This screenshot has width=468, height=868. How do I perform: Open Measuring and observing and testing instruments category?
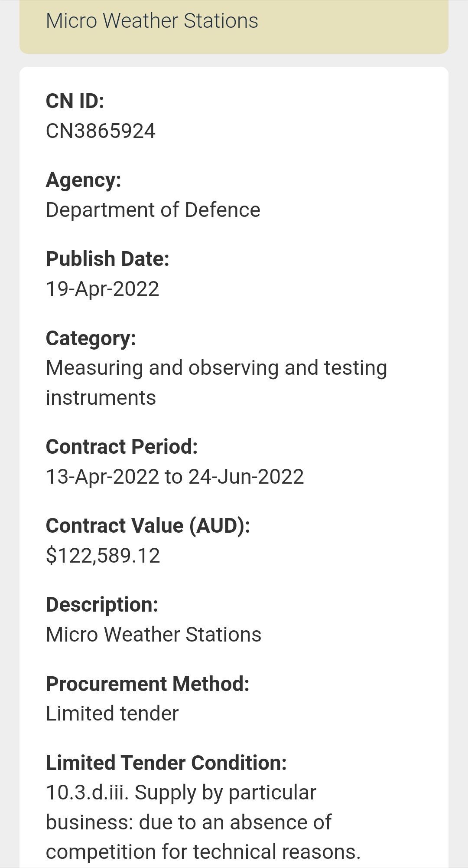pyautogui.click(x=216, y=383)
